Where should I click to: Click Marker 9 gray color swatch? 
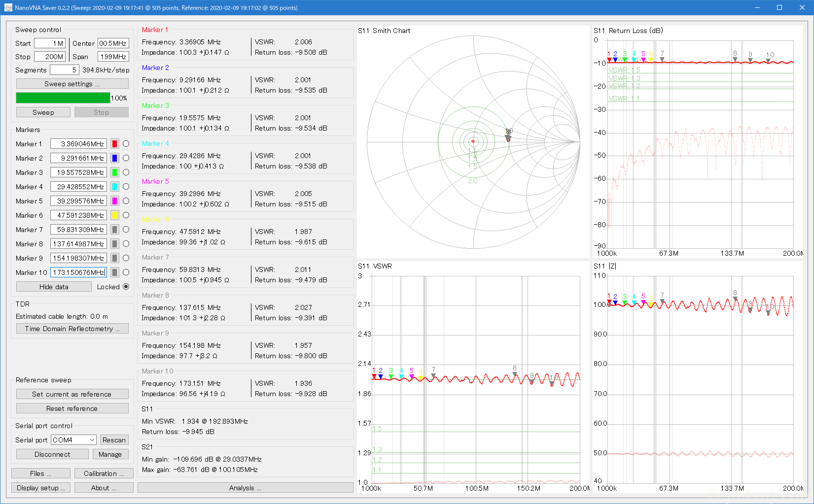coord(114,258)
